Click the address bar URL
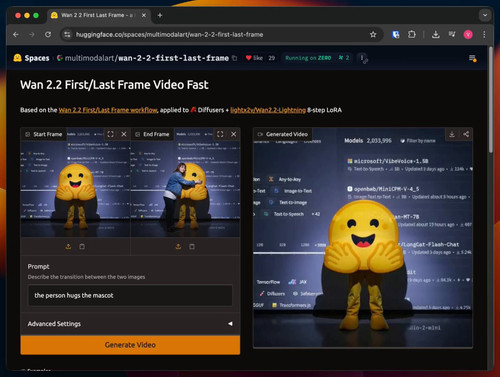The height and width of the screenshot is (377, 500). tap(169, 35)
